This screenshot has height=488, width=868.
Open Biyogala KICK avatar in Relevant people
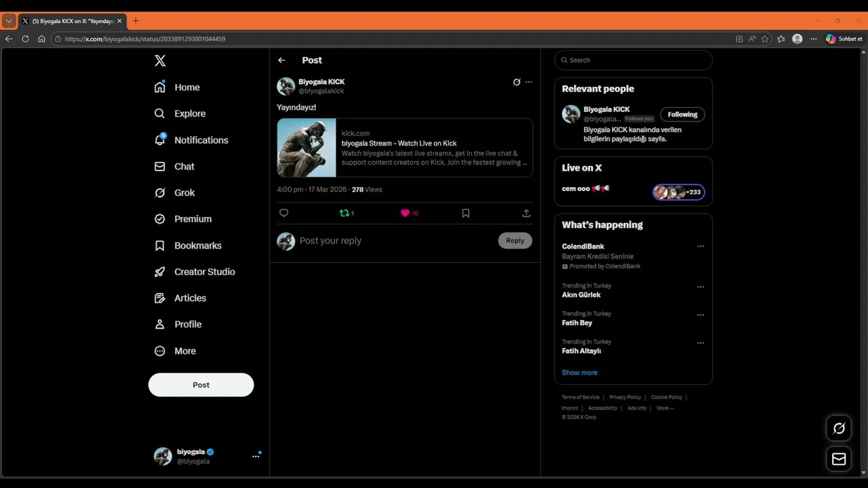(x=571, y=114)
